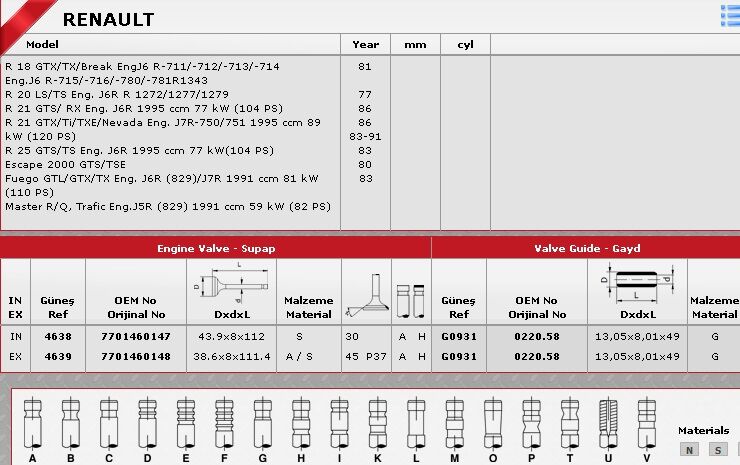Open Güneş ref 4639 exhaust valve

click(58, 356)
